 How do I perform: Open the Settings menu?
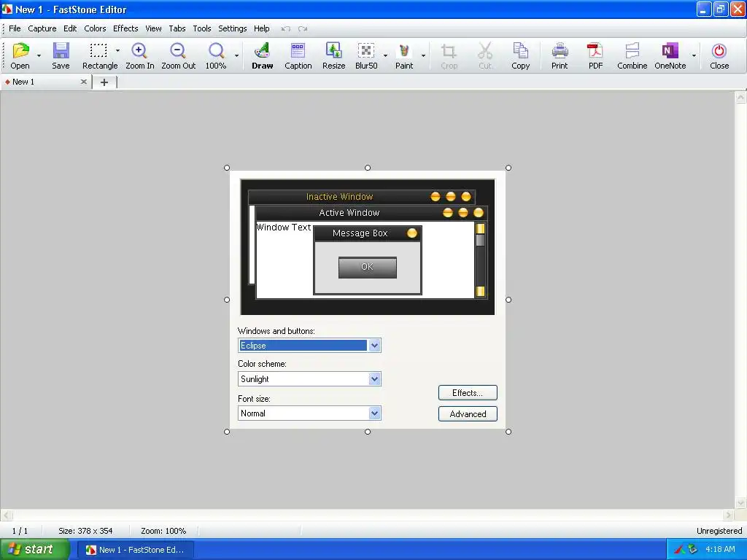pos(233,28)
